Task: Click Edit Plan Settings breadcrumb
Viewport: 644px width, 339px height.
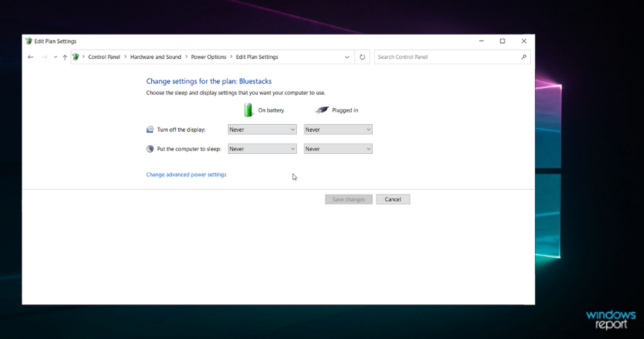Action: click(257, 57)
